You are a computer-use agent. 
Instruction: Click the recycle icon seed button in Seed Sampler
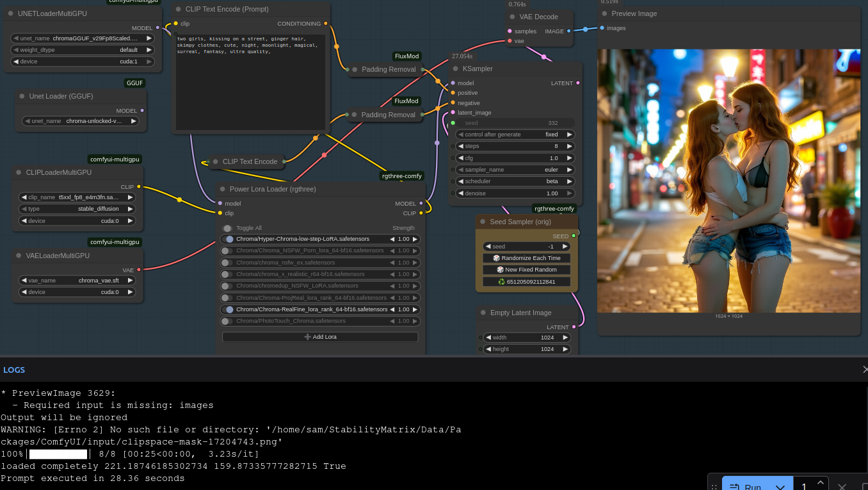[526, 282]
